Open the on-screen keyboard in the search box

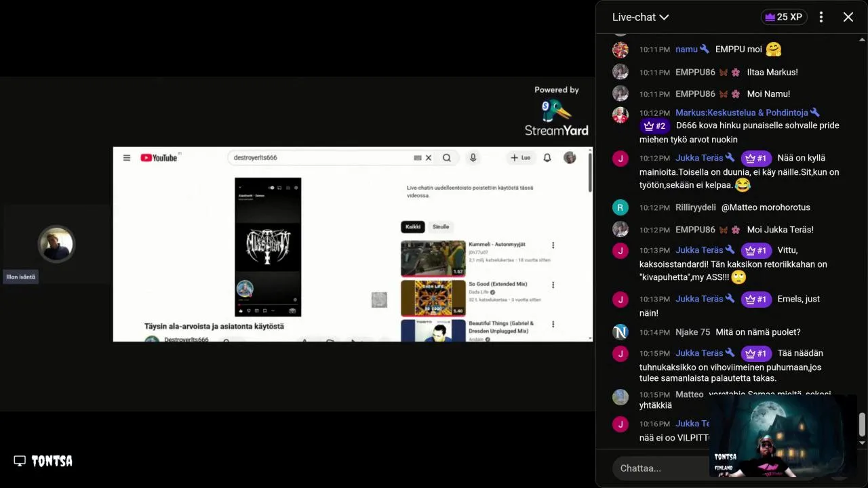click(418, 158)
